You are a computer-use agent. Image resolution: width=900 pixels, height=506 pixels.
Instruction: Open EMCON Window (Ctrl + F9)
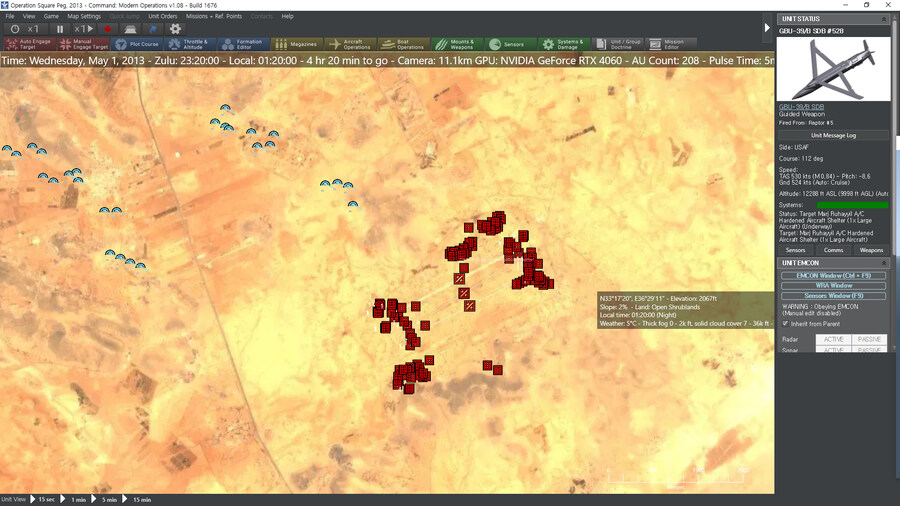(x=833, y=275)
